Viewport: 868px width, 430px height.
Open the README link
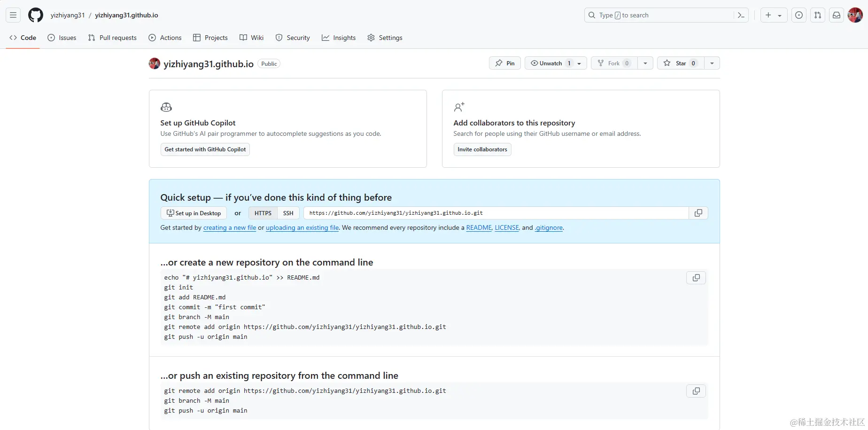click(x=479, y=227)
